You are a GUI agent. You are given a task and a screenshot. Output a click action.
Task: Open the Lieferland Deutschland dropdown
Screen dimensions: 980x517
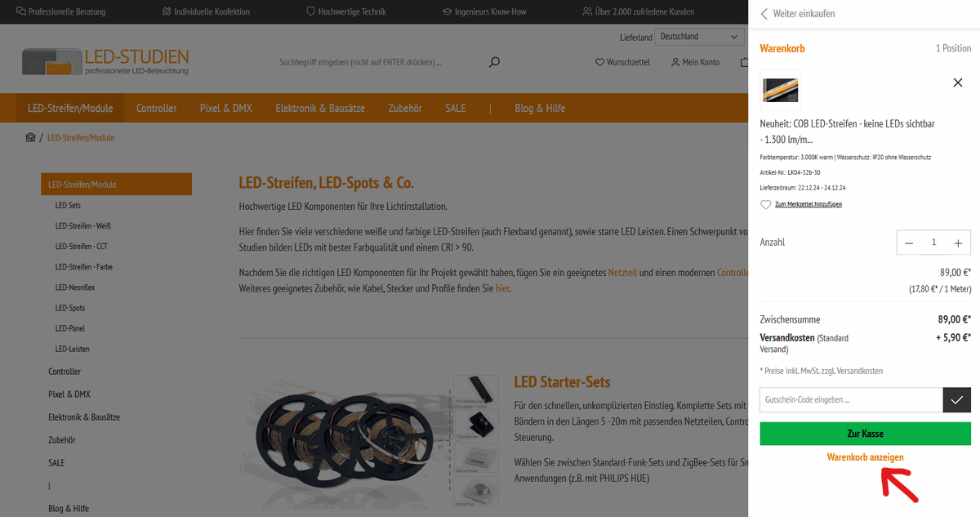(700, 37)
